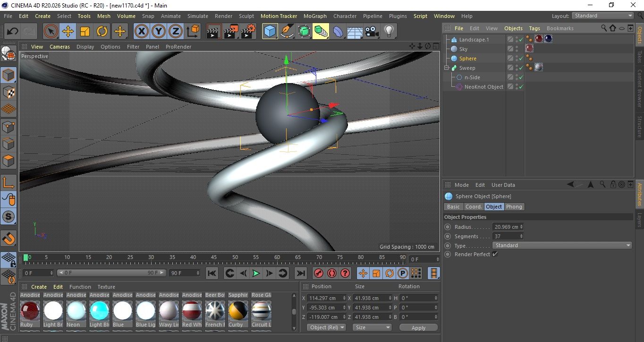Toggle the Render Perfect checkbox
Viewport: 644px width, 342px height.
point(495,254)
